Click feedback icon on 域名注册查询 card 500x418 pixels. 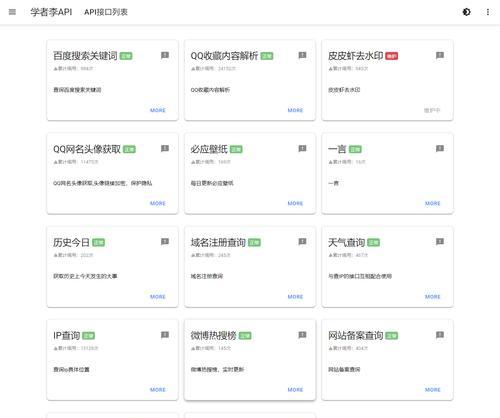302,241
